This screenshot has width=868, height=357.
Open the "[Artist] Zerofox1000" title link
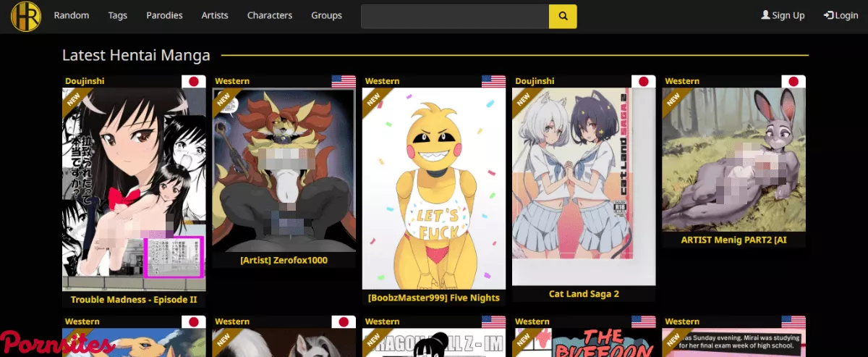click(x=284, y=260)
